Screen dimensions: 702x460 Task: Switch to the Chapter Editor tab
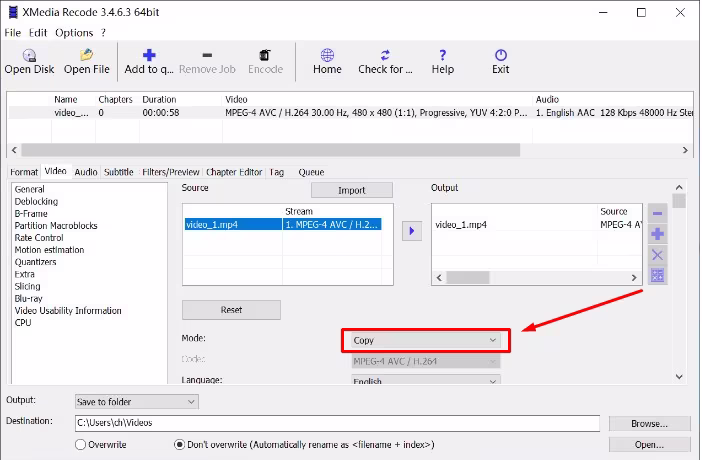click(x=234, y=172)
